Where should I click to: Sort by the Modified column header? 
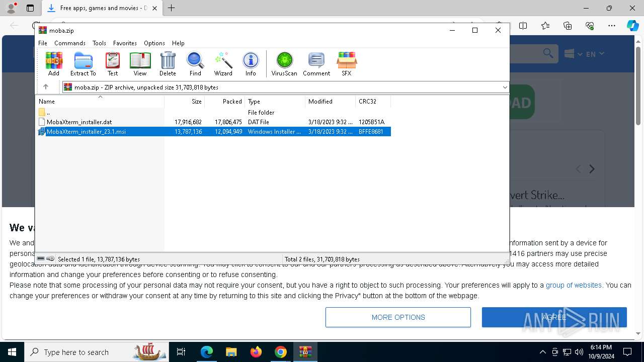331,102
